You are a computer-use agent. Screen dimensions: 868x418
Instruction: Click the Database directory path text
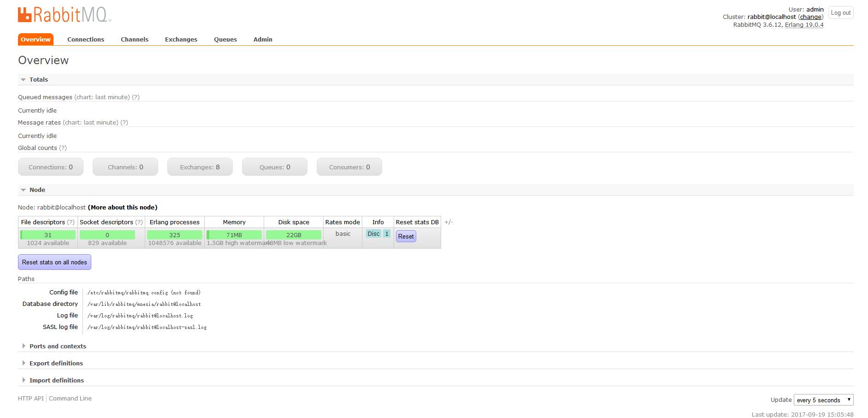(x=144, y=304)
